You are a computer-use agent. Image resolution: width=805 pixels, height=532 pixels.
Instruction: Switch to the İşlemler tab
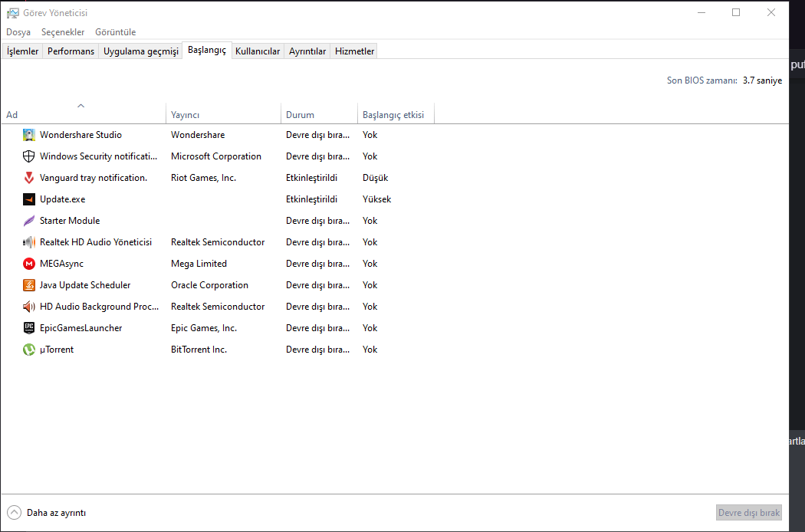(22, 51)
